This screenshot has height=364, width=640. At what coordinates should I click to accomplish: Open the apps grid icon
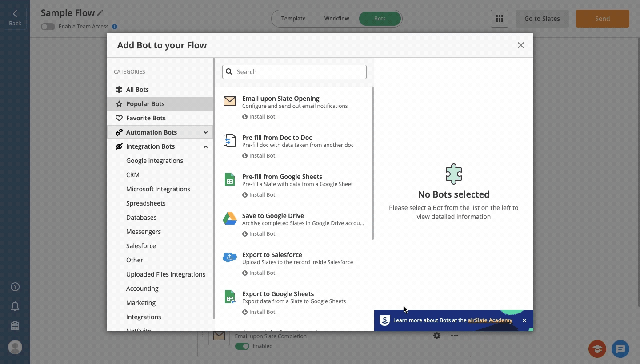click(500, 19)
